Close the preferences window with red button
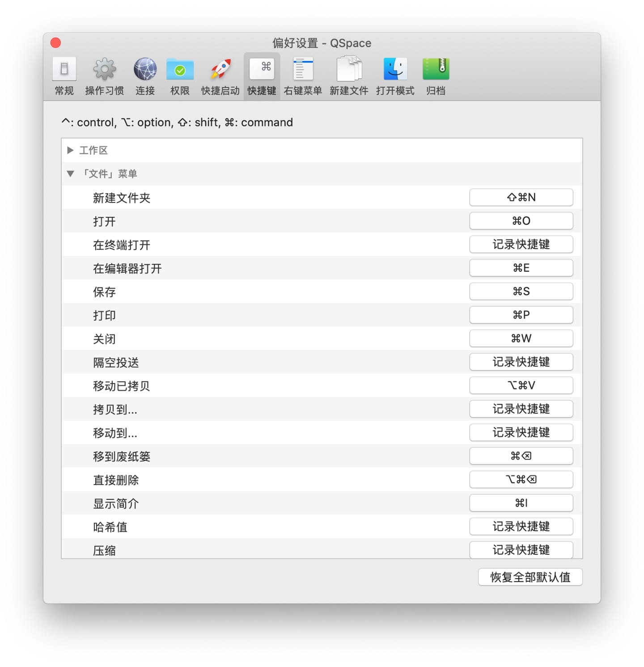The height and width of the screenshot is (667, 644). tap(56, 43)
